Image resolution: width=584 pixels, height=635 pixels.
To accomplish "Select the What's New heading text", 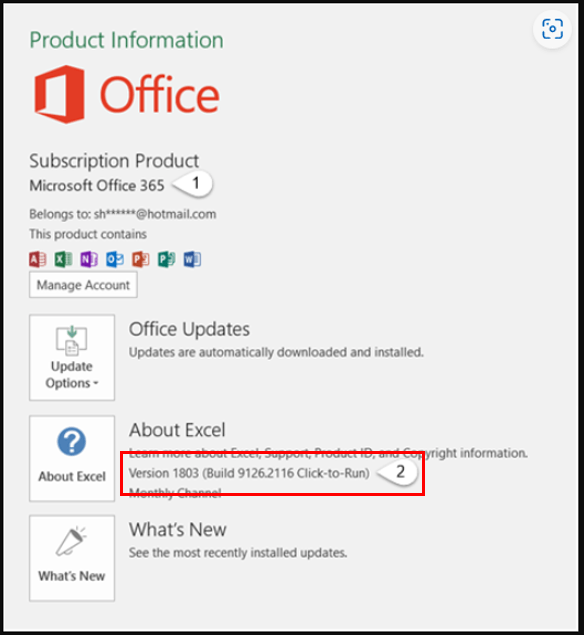I will [177, 530].
